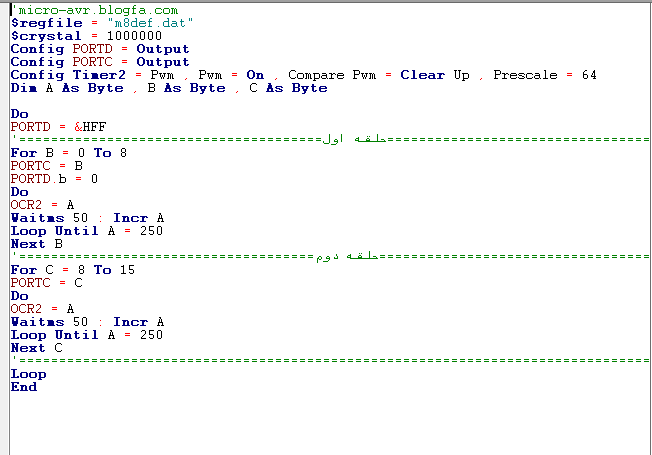This screenshot has height=455, width=652.
Task: Click the For B = 0 To 8 line
Action: pyautogui.click(x=68, y=153)
